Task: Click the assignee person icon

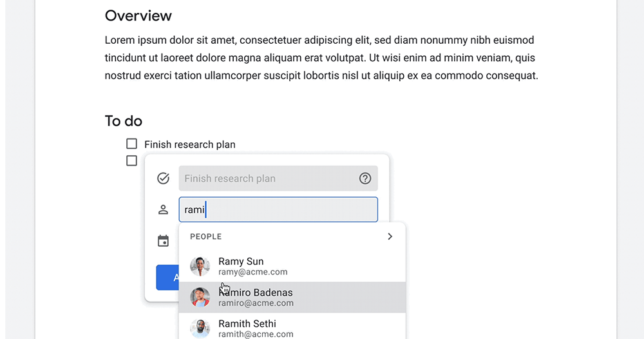Action: pyautogui.click(x=163, y=209)
